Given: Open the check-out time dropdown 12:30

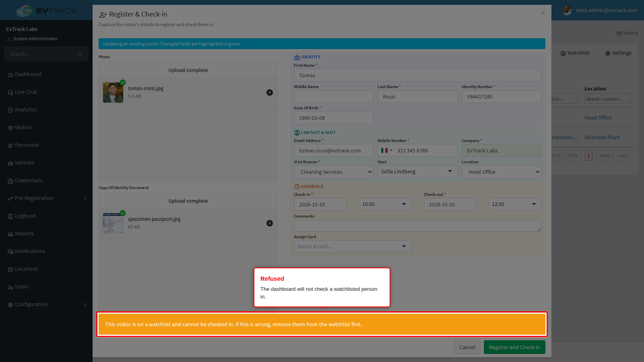Looking at the screenshot, I should (x=515, y=204).
